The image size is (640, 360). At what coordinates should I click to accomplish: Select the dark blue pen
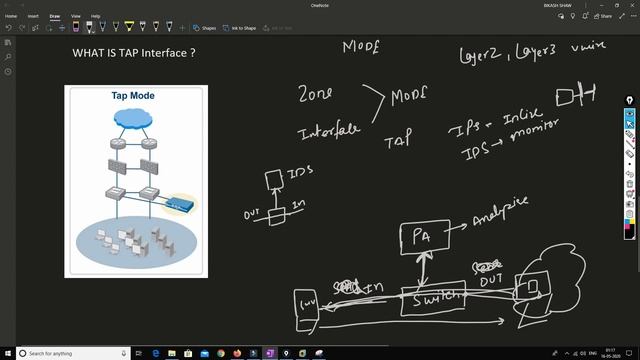[x=102, y=27]
